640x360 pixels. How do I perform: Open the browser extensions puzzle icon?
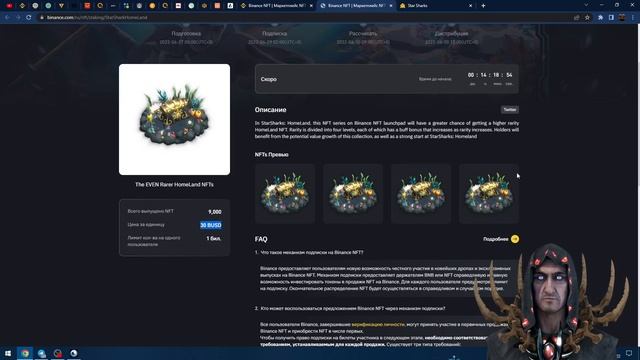[x=600, y=18]
